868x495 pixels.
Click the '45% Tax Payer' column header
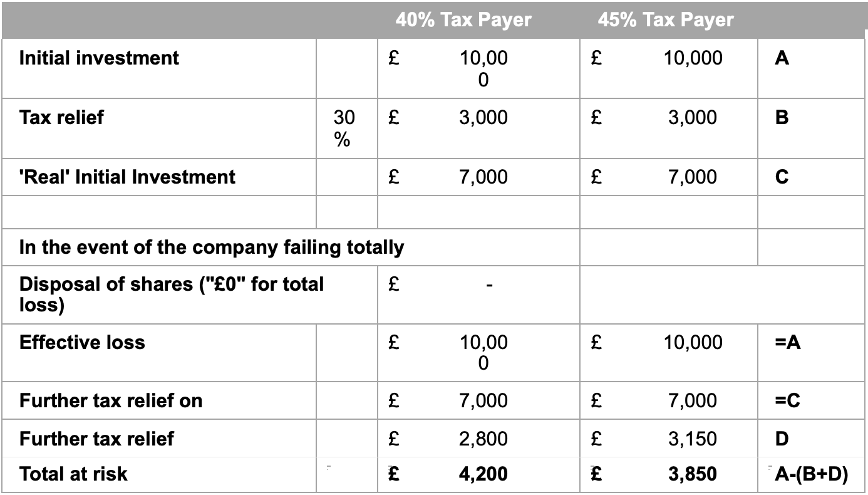[x=665, y=20]
